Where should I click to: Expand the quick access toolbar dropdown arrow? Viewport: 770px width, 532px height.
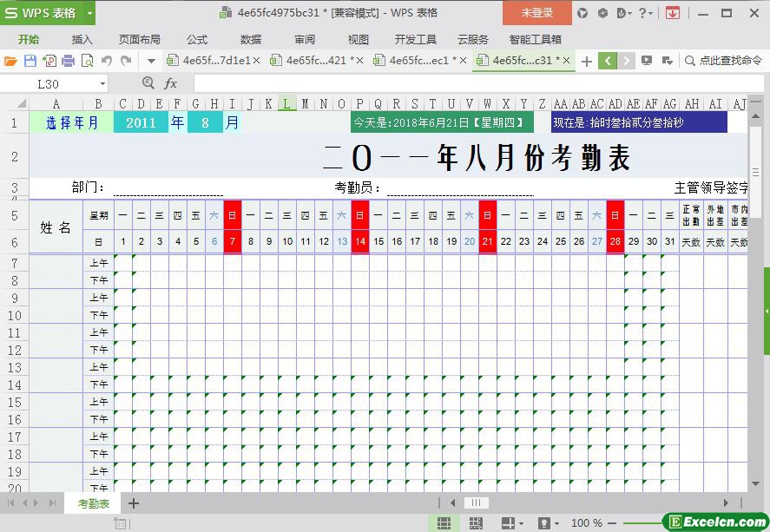click(x=151, y=61)
